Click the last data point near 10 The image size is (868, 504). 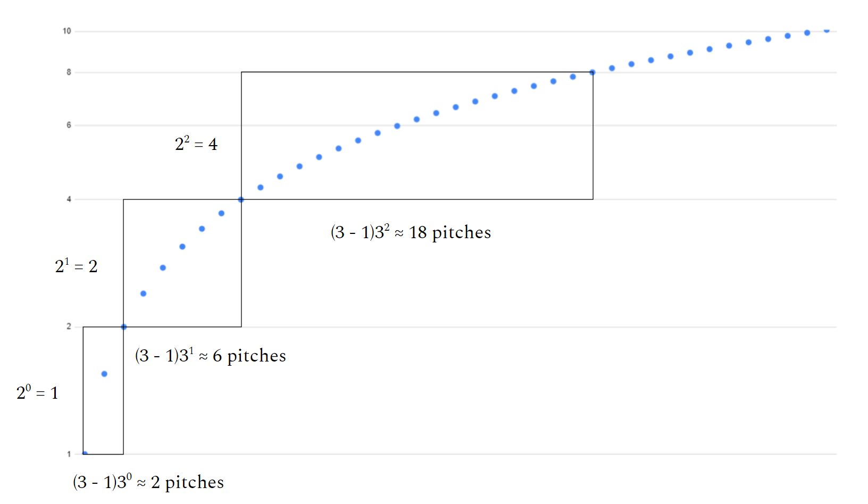827,30
